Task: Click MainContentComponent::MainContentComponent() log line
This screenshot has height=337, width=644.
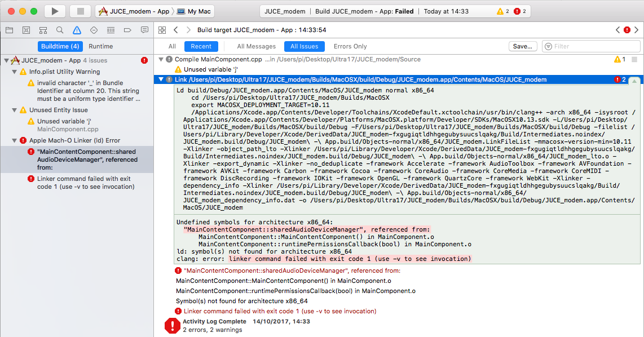Action: (x=284, y=281)
